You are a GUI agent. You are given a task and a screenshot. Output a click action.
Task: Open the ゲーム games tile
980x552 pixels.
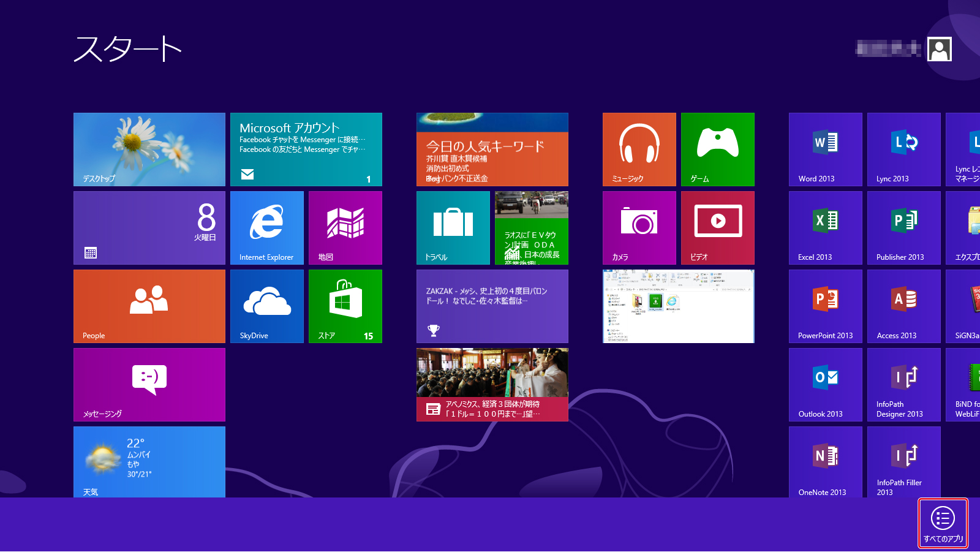718,149
